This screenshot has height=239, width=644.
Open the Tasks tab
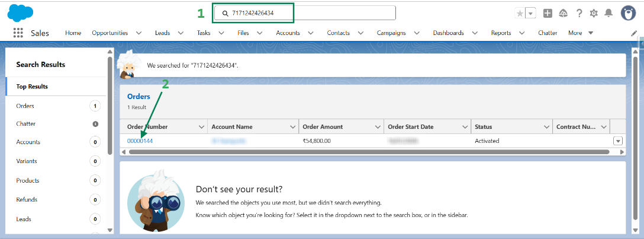point(204,33)
